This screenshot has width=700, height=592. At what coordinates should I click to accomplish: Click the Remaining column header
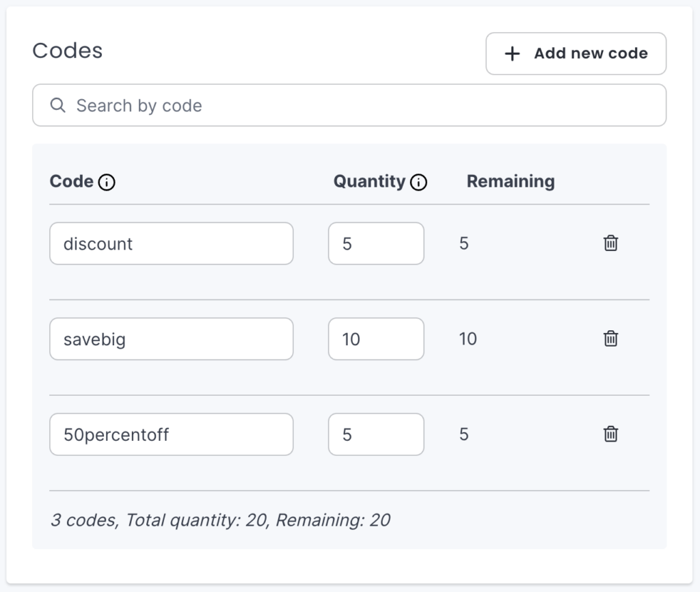(511, 181)
